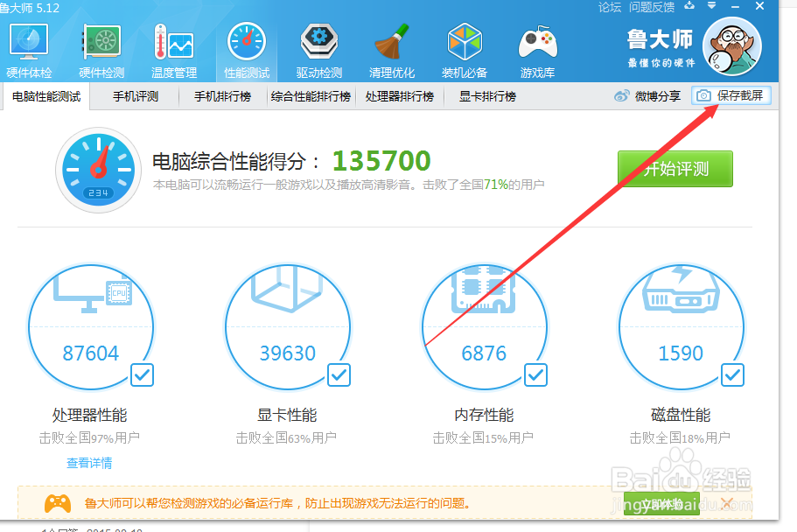This screenshot has width=797, height=532.
Task: Click the 鲁大师 mascot avatar
Action: [x=732, y=46]
